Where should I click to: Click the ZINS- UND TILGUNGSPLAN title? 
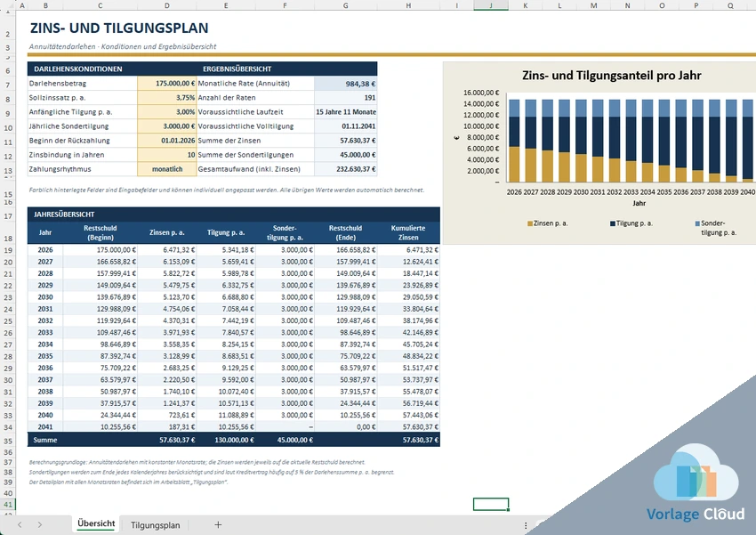tap(119, 28)
